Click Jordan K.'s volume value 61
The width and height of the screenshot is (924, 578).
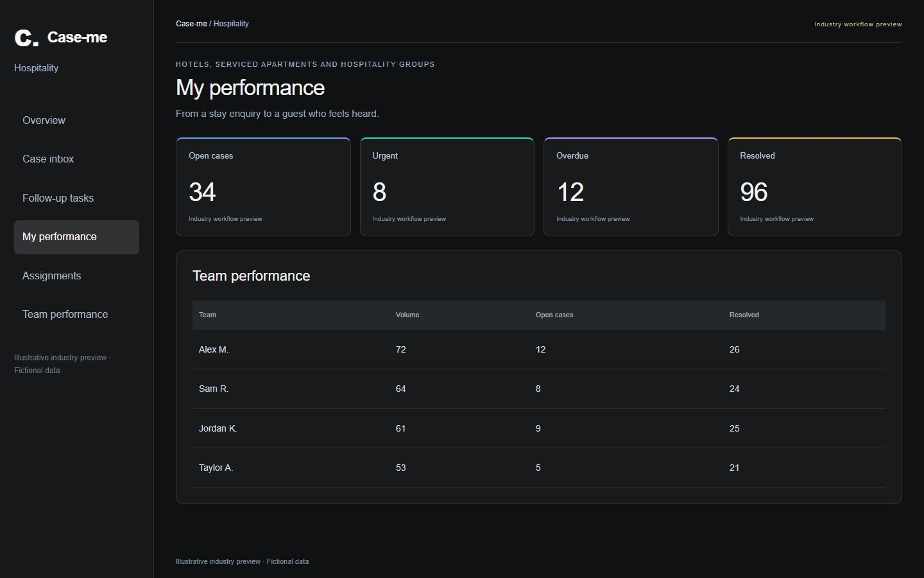pyautogui.click(x=401, y=429)
